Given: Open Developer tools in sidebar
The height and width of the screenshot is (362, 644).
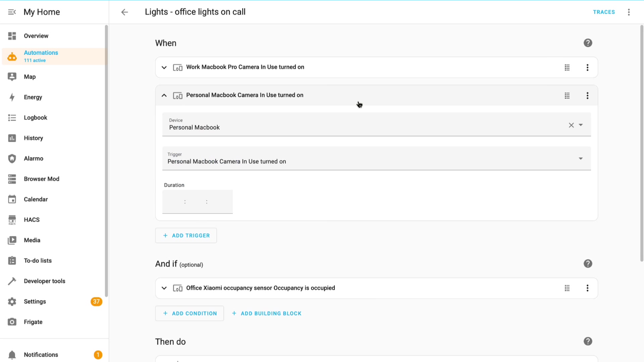Looking at the screenshot, I should coord(44,281).
